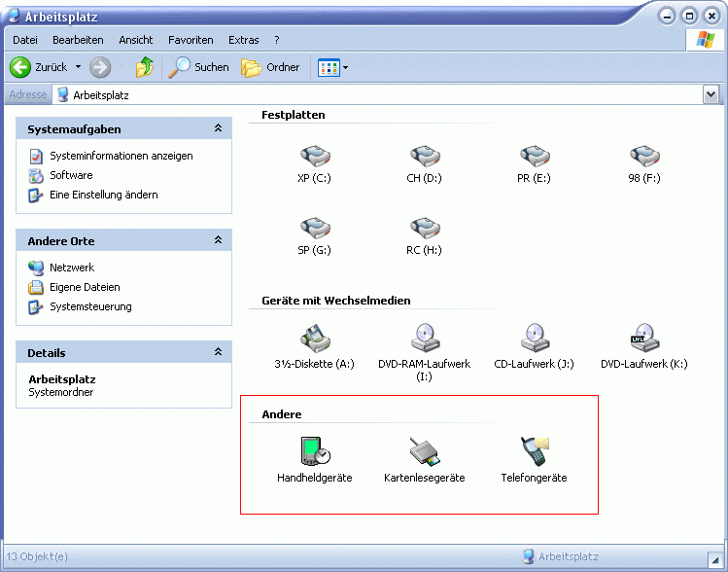Select the 98 (F:) hard drive
The height and width of the screenshot is (572, 728).
[643, 157]
